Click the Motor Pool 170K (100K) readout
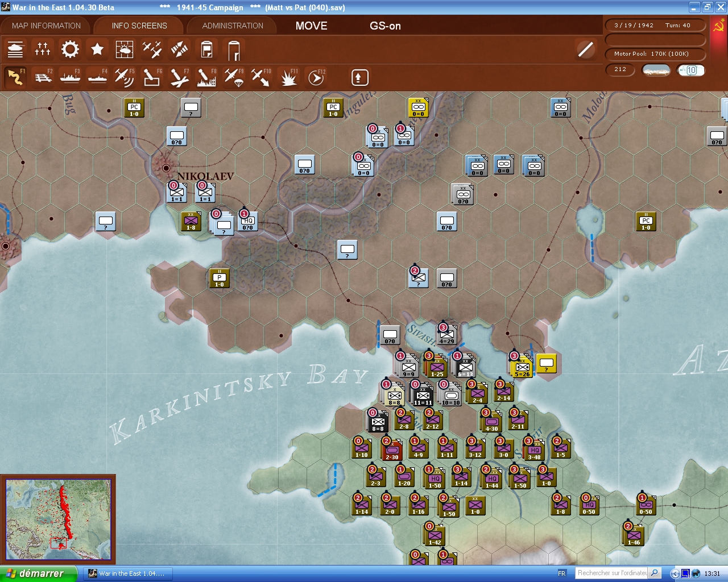Image resolution: width=728 pixels, height=582 pixels. pyautogui.click(x=655, y=54)
